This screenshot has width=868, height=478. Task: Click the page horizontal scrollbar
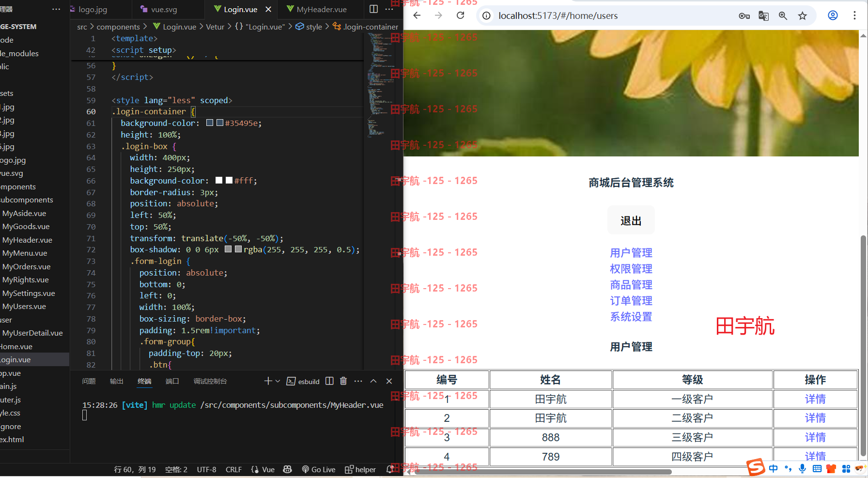(543, 472)
